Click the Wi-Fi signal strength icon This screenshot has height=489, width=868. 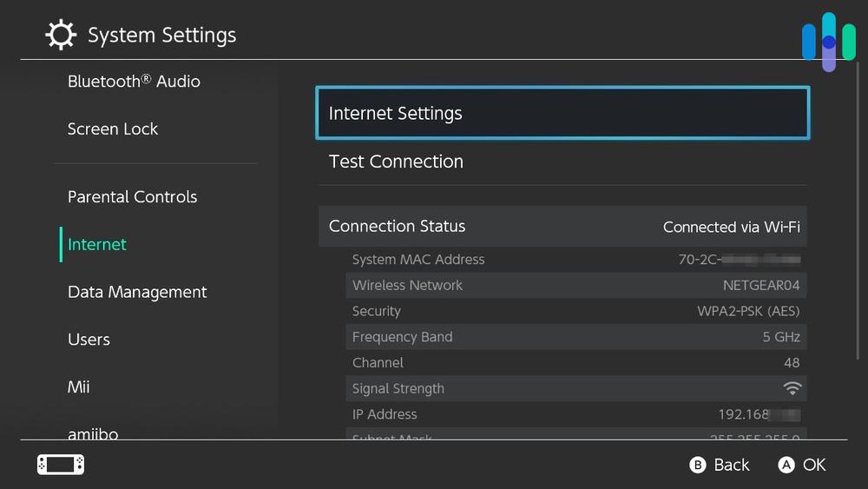(792, 388)
